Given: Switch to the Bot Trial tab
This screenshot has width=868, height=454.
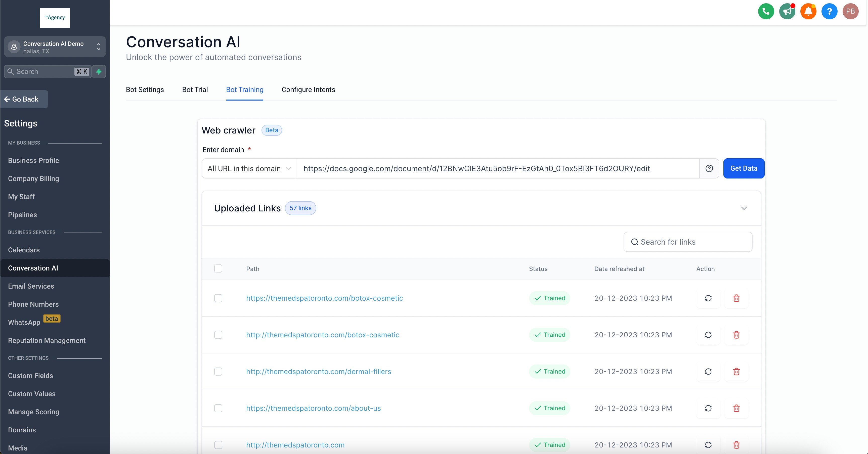Looking at the screenshot, I should tap(195, 89).
